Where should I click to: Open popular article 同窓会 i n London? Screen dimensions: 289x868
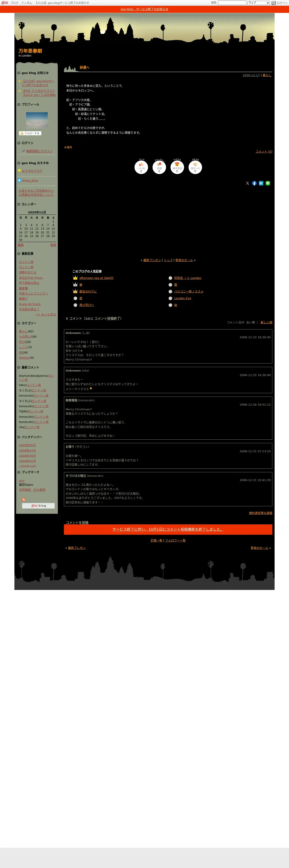tap(188, 278)
